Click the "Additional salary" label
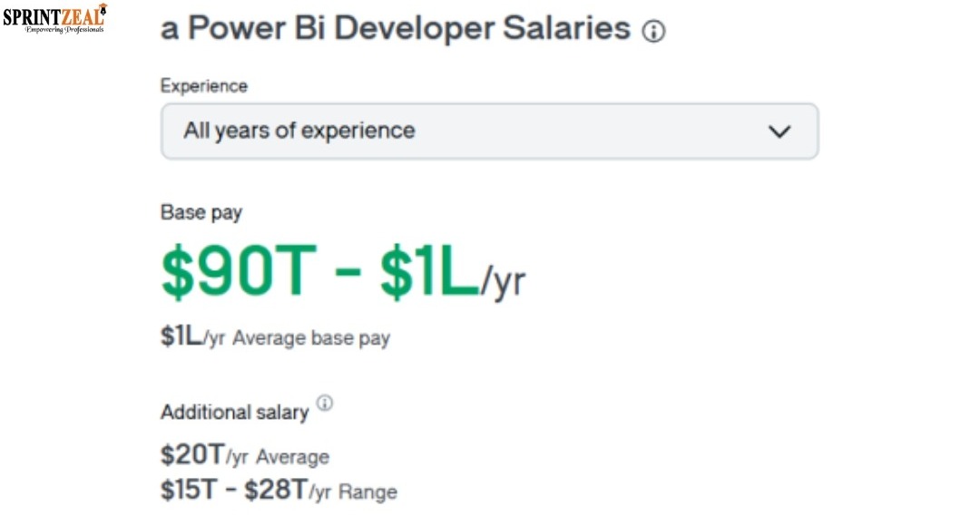Viewport: 980px width, 526px height. 235,412
